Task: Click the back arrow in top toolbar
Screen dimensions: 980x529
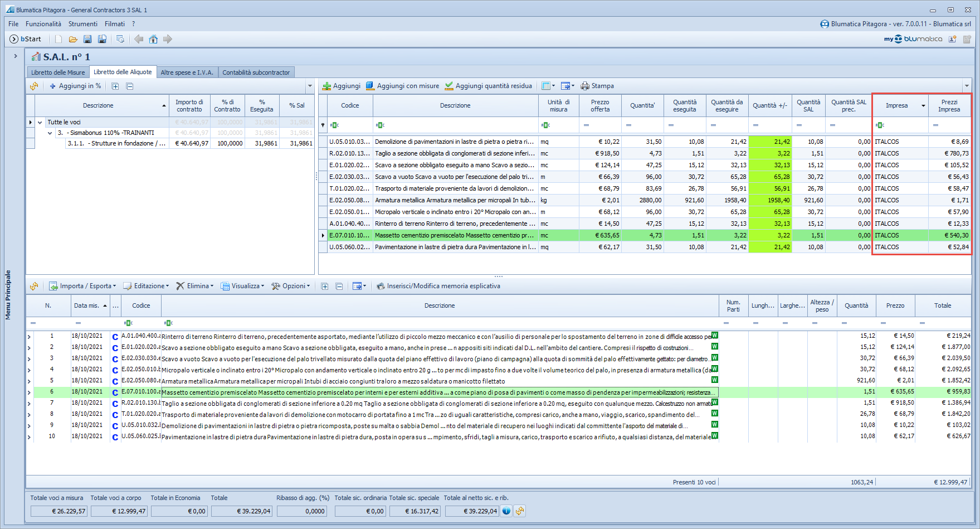Action: pos(139,39)
